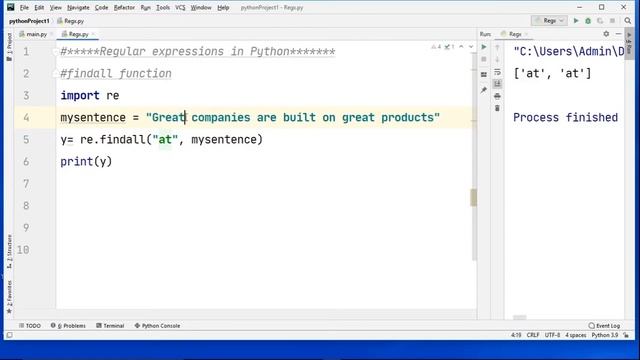The height and width of the screenshot is (360, 640).
Task: Open the File menu
Action: tap(24, 7)
